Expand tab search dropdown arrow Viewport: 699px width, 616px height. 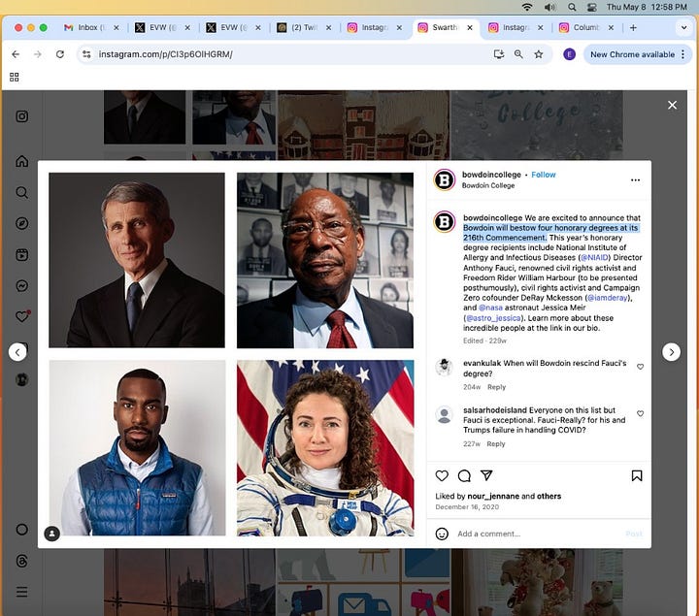coord(683,27)
